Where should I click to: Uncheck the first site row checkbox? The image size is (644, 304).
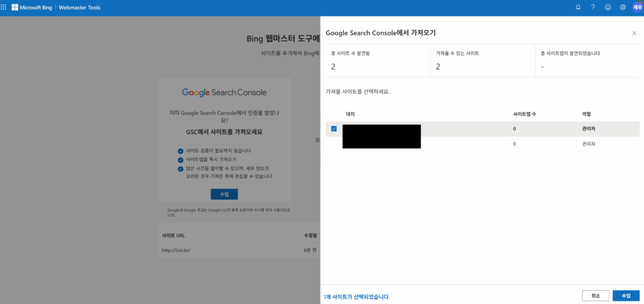pos(334,128)
